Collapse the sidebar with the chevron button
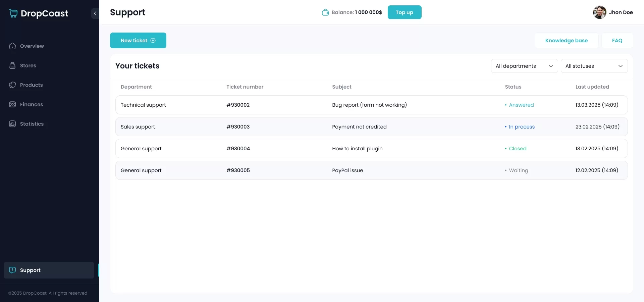 (95, 13)
